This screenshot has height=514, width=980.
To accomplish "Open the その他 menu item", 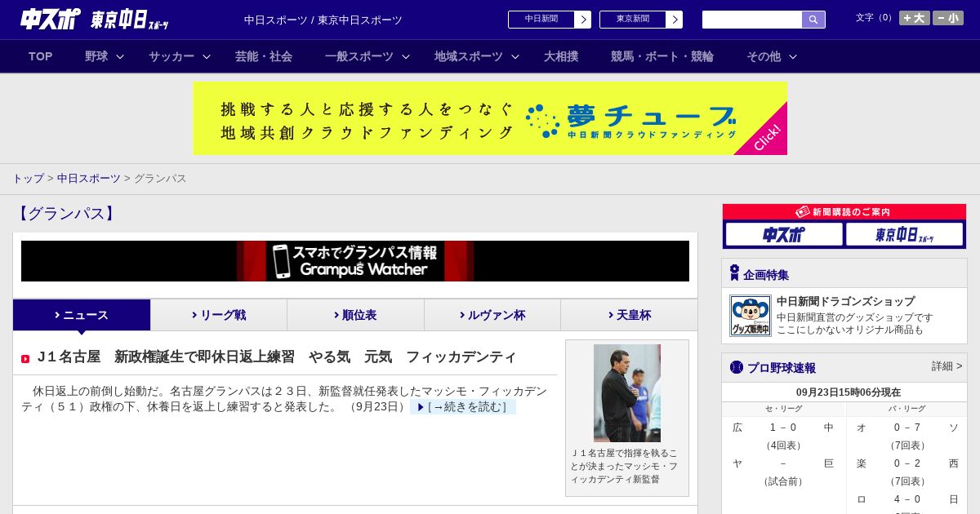I will (x=764, y=56).
